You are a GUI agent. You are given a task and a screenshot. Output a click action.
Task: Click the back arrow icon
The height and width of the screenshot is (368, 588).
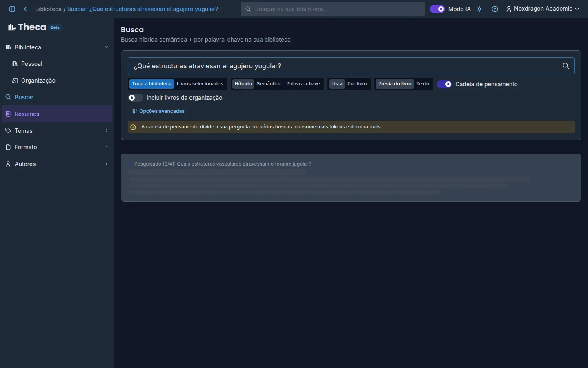27,9
